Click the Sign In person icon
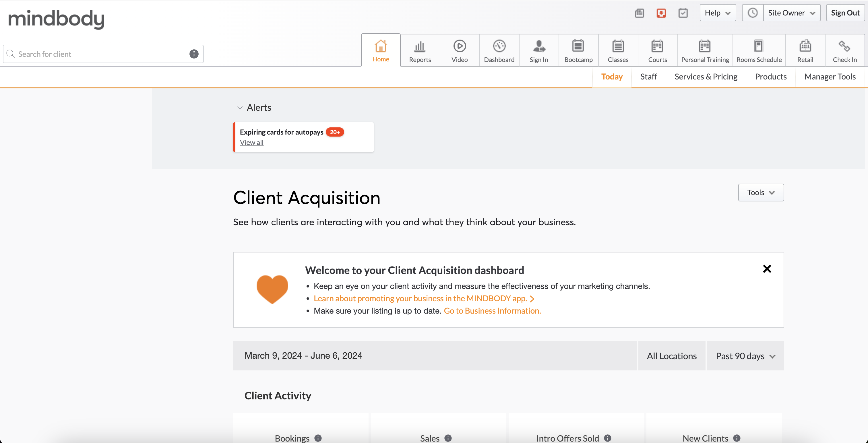The height and width of the screenshot is (443, 868). [x=538, y=46]
